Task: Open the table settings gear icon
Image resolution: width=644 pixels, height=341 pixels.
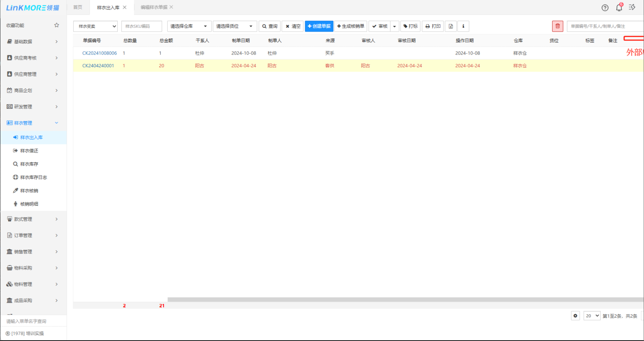Action: [x=575, y=316]
